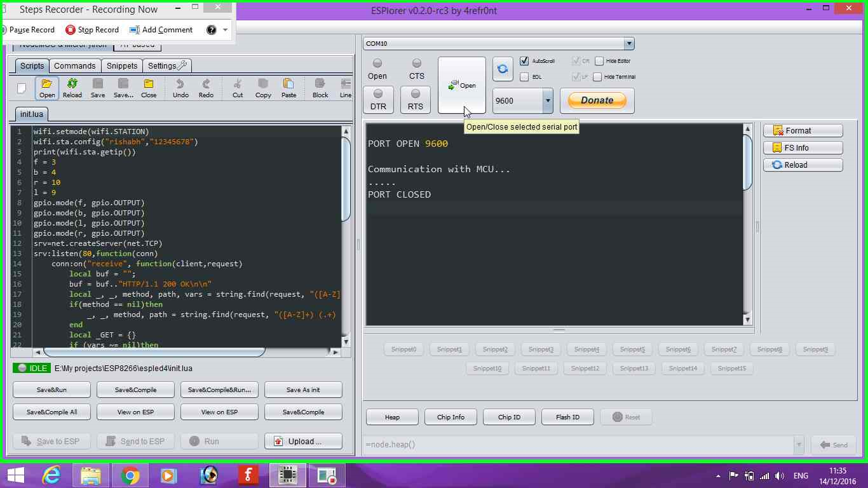The width and height of the screenshot is (868, 488).
Task: Open the 9600 baud rate dropdown
Action: pos(547,100)
